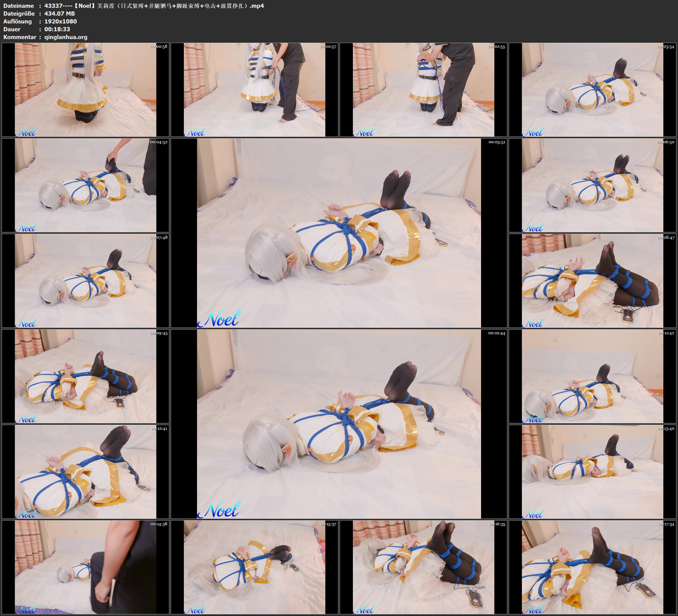Open the frame at 00:14:38
Screen dimensions: 678x616
coord(85,567)
